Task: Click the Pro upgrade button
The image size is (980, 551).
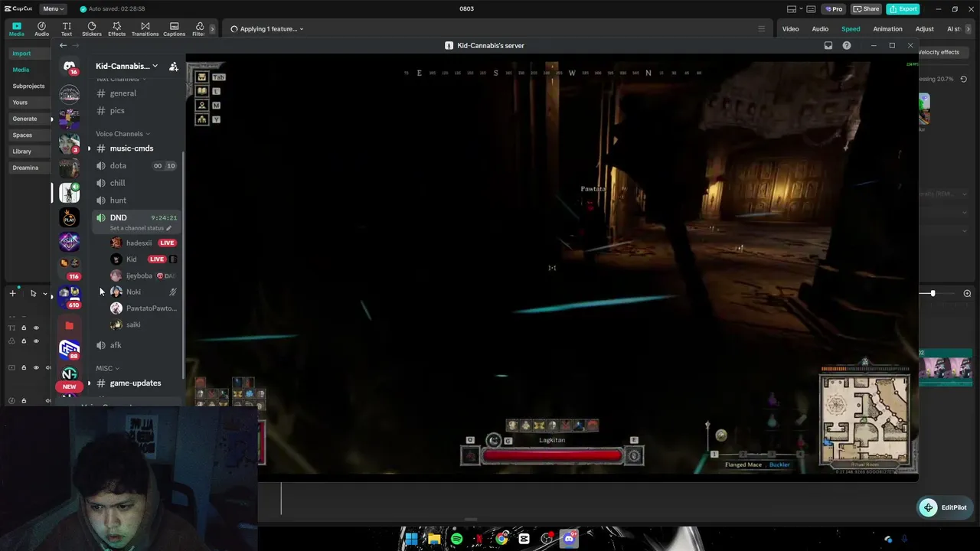Action: point(833,9)
